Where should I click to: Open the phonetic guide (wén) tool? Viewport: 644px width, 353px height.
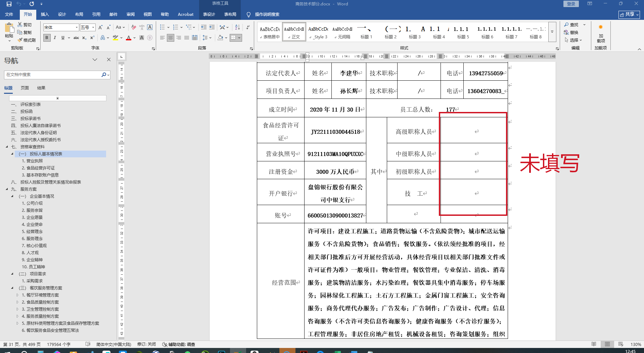click(142, 27)
